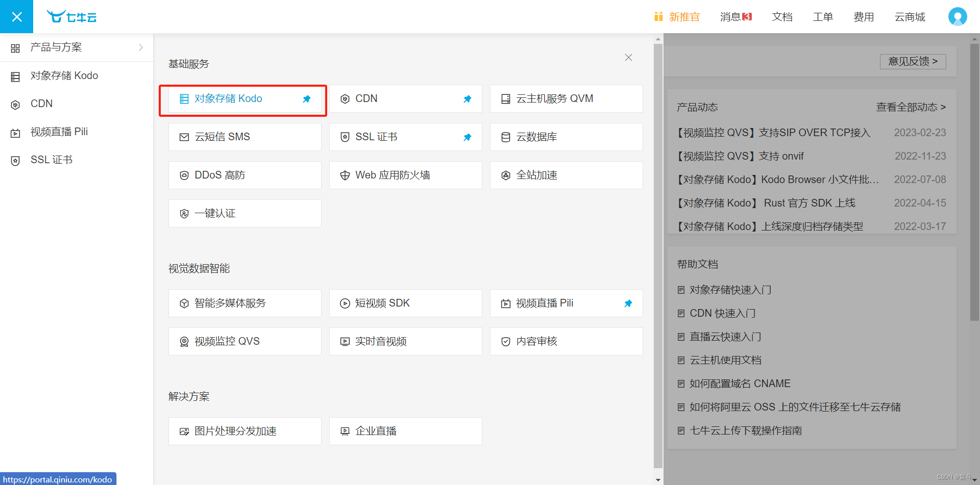Click the Web 应用防火墙 shield icon

pos(345,175)
